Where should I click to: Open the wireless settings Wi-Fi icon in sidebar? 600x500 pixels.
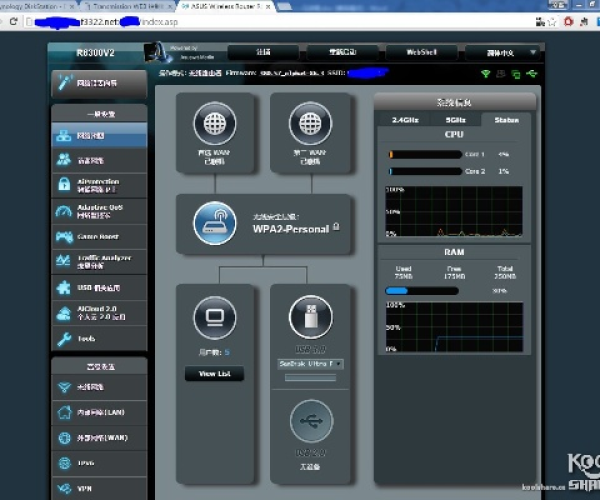(x=64, y=387)
